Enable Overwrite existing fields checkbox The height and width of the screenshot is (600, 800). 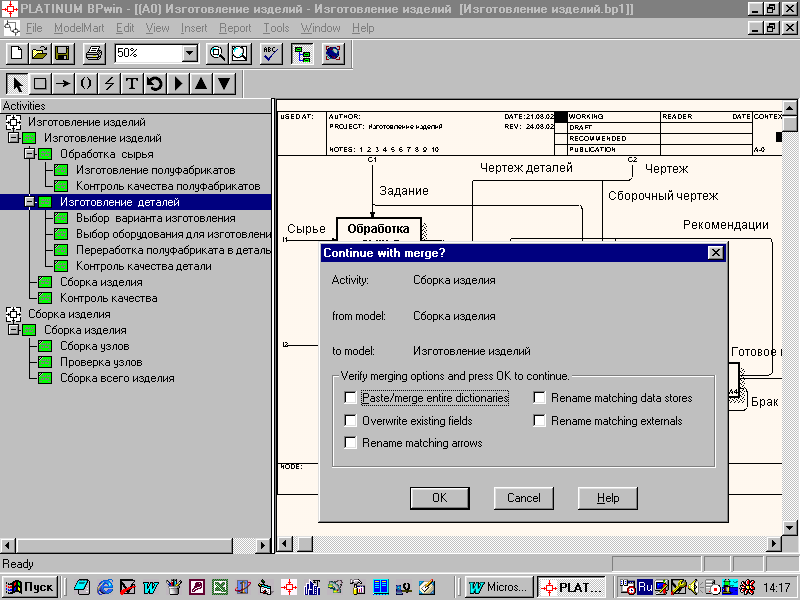(x=350, y=420)
